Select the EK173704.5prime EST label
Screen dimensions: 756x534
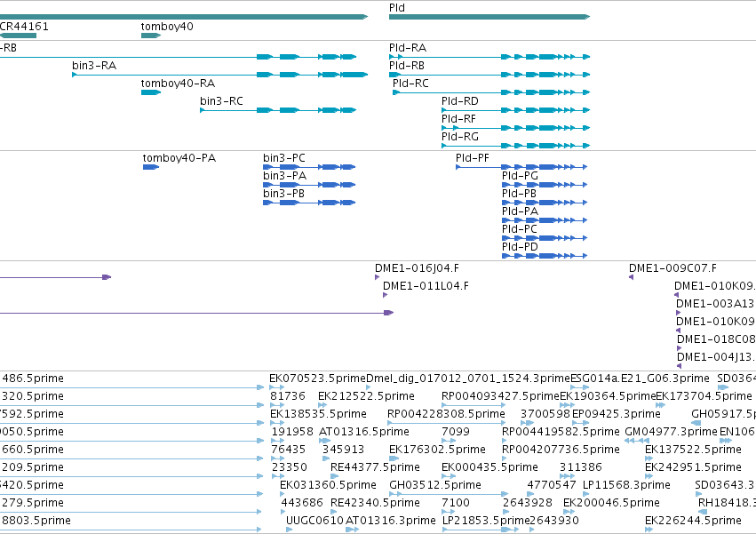704,396
